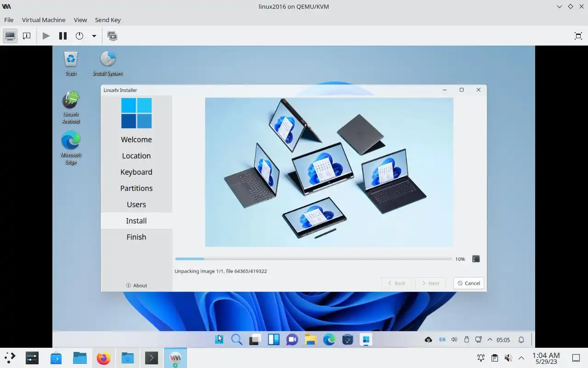
Task: Shut down the virtual machine
Action: tap(79, 36)
